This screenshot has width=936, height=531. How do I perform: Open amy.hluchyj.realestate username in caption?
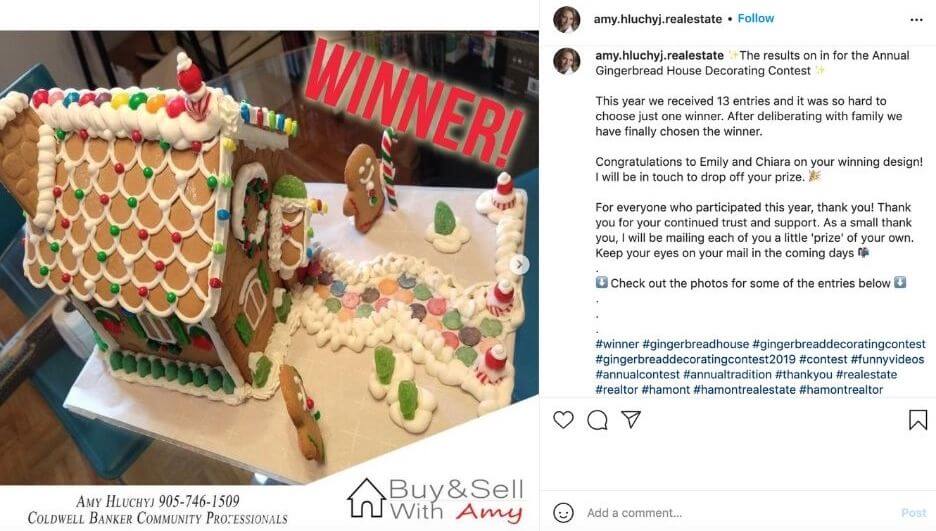[659, 55]
